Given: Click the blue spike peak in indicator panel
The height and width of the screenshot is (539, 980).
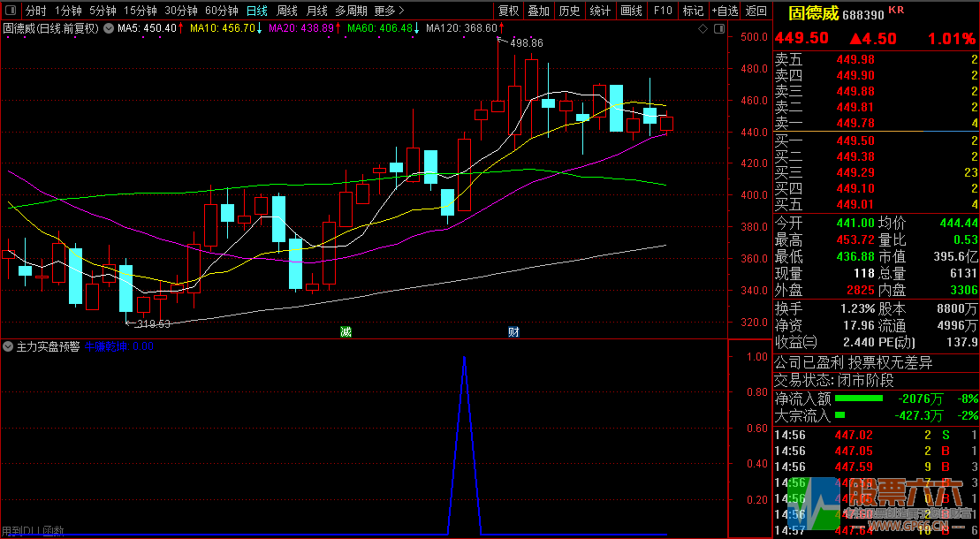Looking at the screenshot, I should point(464,358).
